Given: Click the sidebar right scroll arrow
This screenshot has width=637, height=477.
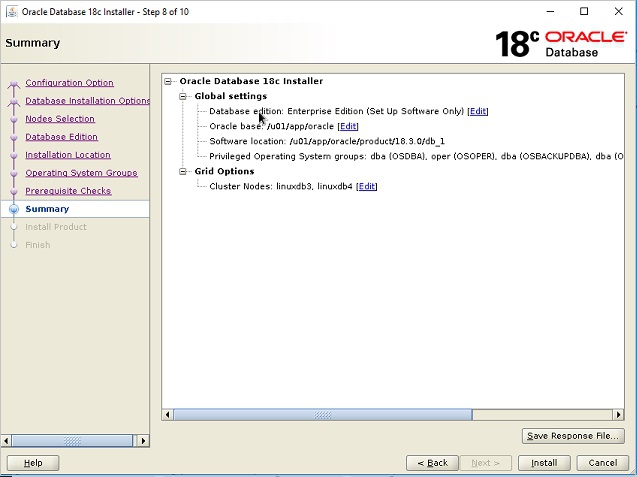Looking at the screenshot, I should [143, 441].
